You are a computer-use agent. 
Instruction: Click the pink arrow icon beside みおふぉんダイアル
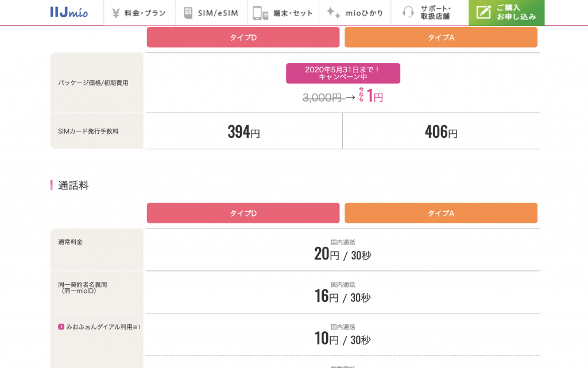[61, 327]
